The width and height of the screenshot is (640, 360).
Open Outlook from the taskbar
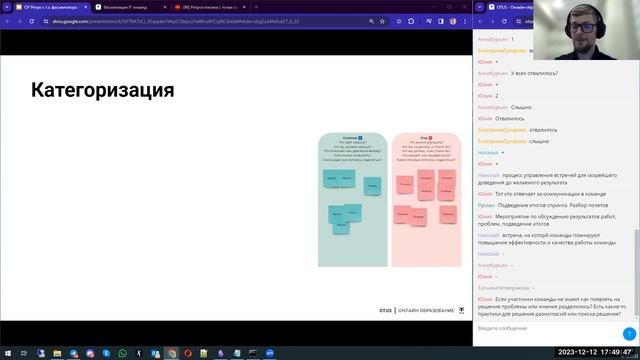[156, 353]
